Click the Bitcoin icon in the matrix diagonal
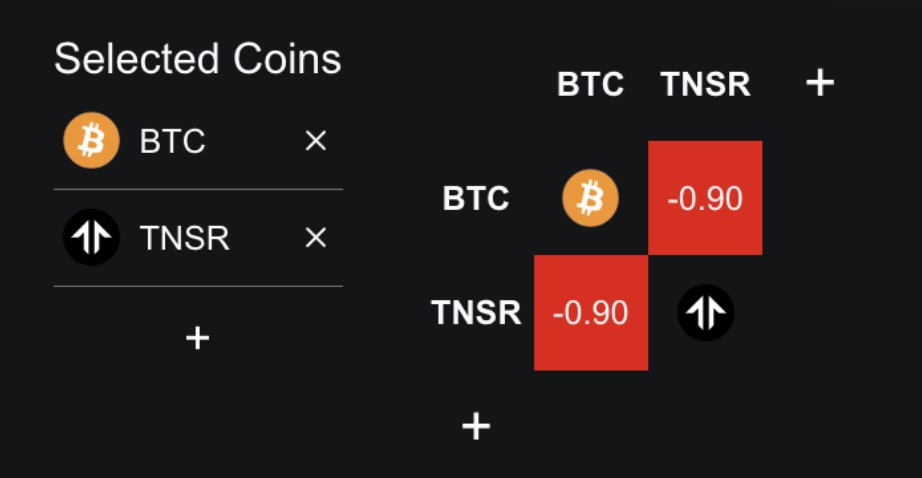The height and width of the screenshot is (478, 922). pos(590,198)
